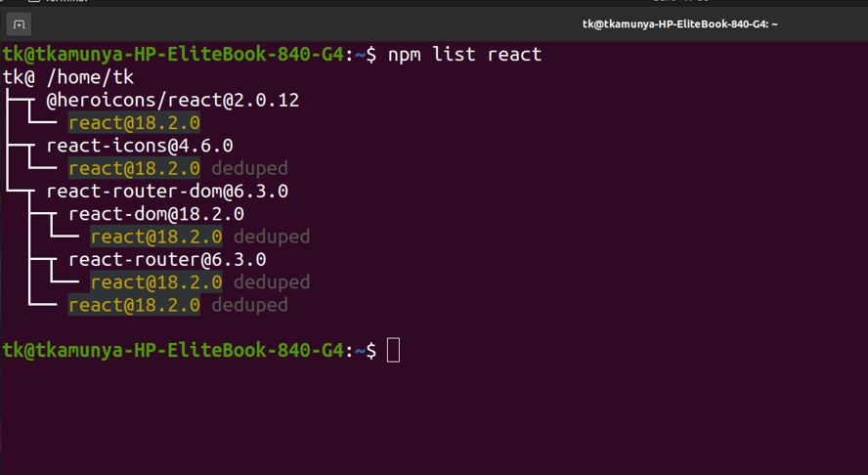This screenshot has width=868, height=475.
Task: Click the terminal window title tk@tkamunya-HP-EliteBook-840-G4
Action: pyautogui.click(x=679, y=24)
